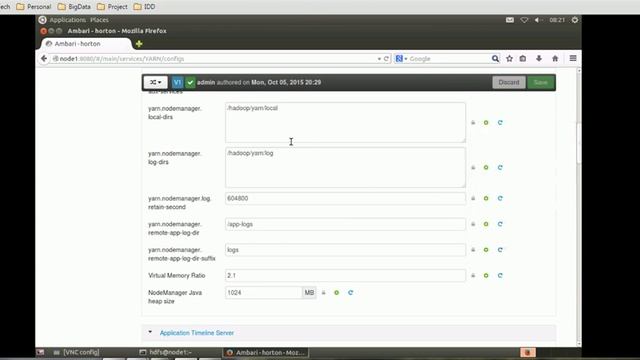
Task: Click the lock icon for yarn.nodemanager.local-dirs
Action: [473, 122]
